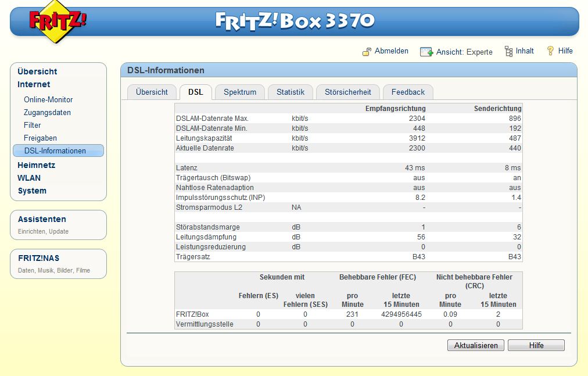This screenshot has height=376, width=588.
Task: Open the Spektrum tab
Action: (x=240, y=92)
